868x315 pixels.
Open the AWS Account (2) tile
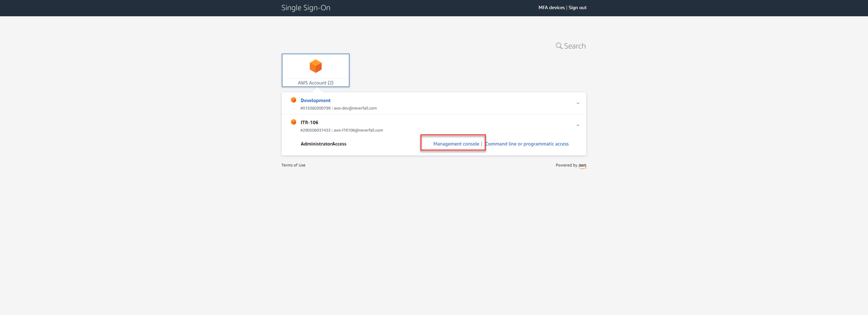tap(316, 70)
